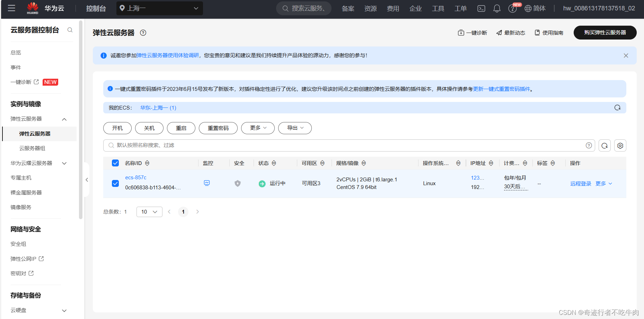Open 最新动态 in the page header

(x=511, y=33)
